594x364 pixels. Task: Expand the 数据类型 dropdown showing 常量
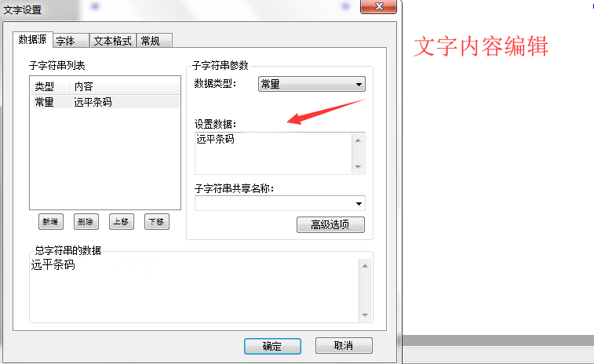pyautogui.click(x=312, y=84)
